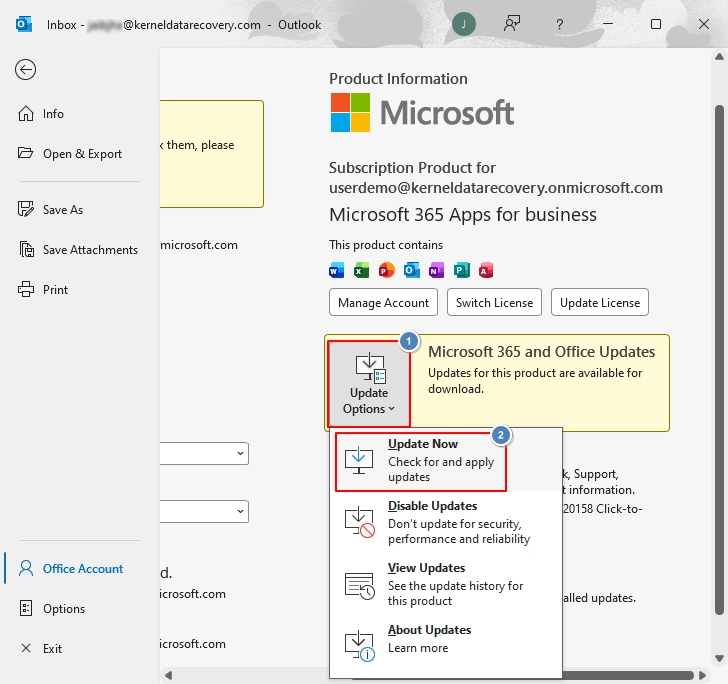Open the Print page
The width and height of the screenshot is (728, 684).
(43, 289)
